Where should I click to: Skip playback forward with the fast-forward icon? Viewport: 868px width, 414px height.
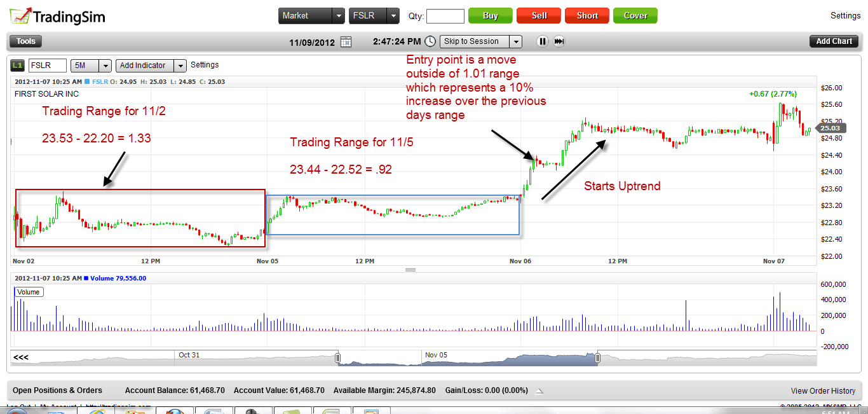[560, 41]
